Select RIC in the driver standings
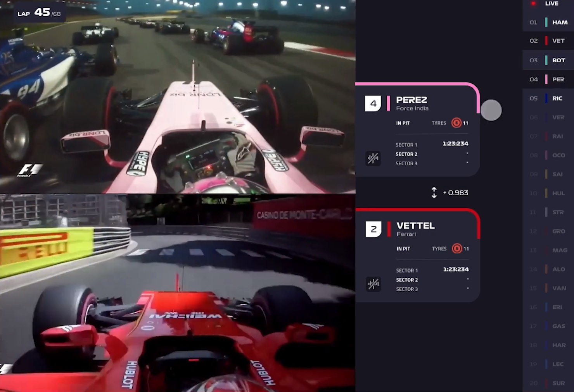The image size is (574, 392). (x=548, y=98)
